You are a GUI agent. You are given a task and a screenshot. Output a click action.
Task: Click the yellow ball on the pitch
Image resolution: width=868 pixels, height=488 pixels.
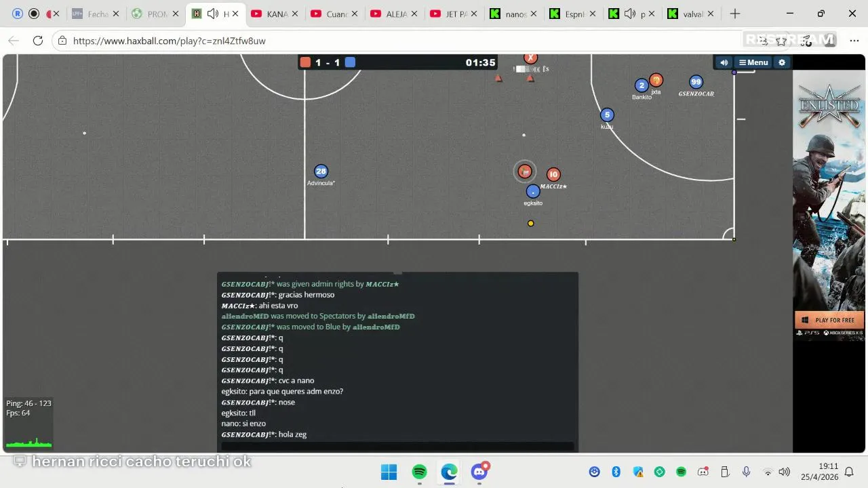pyautogui.click(x=531, y=223)
